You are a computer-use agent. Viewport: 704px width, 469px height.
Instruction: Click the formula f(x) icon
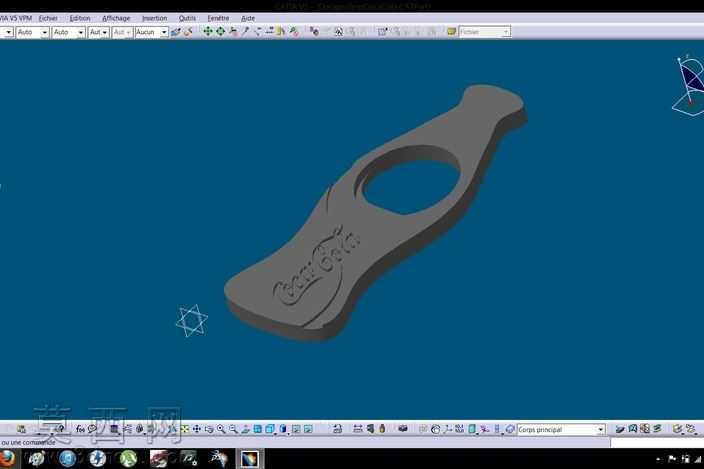[80, 429]
